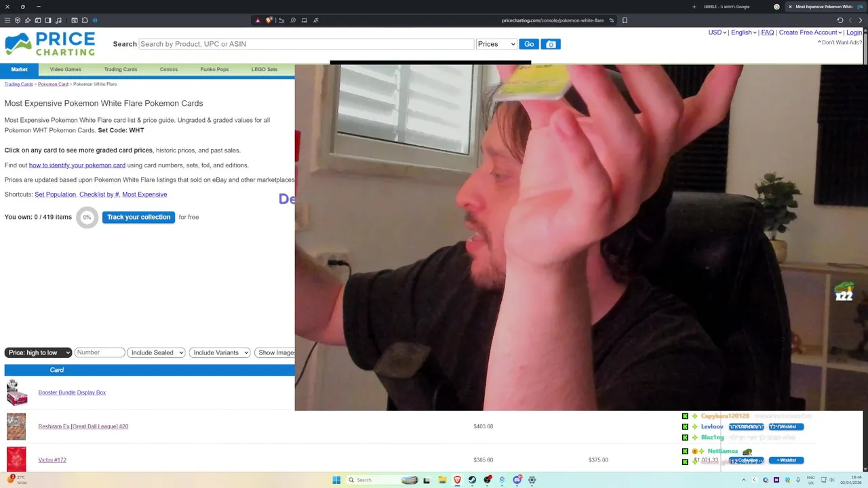Click the Pokemon Card breadcrumb link
The image size is (868, 488).
point(53,84)
